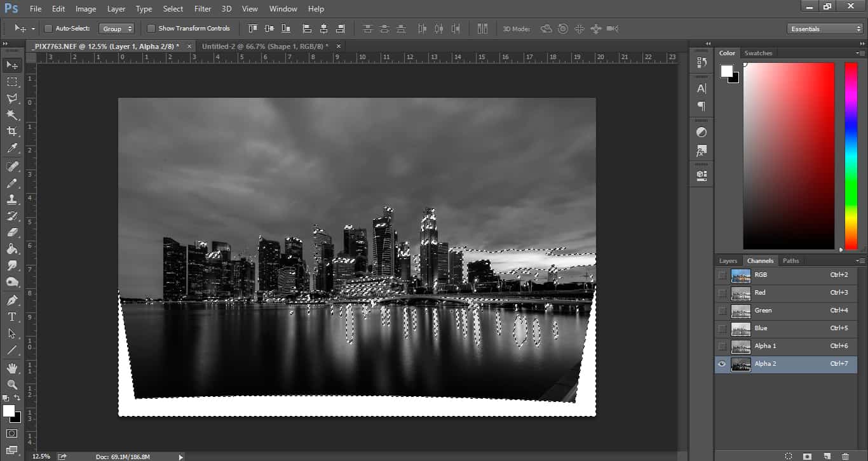Viewport: 868px width, 461px height.
Task: Select the Type tool
Action: [x=12, y=317]
